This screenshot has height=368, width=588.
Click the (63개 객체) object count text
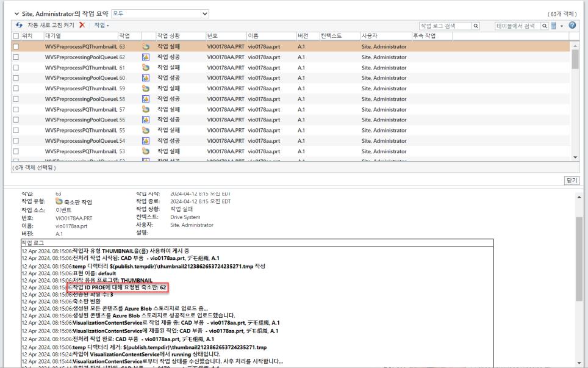point(562,14)
